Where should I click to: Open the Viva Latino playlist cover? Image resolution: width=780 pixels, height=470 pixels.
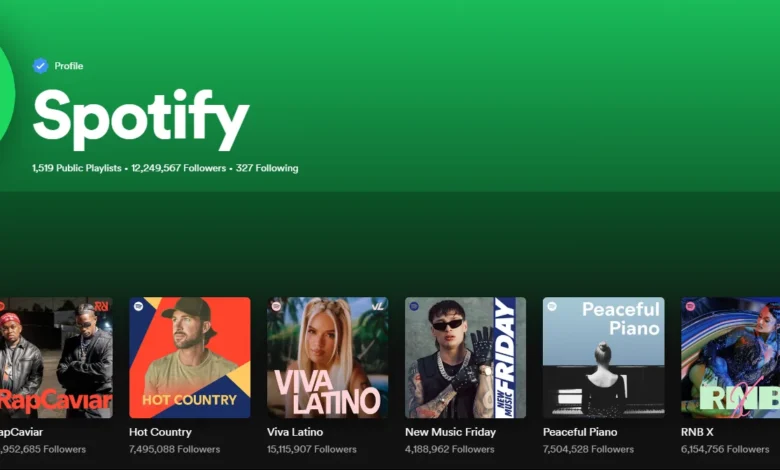coord(327,358)
